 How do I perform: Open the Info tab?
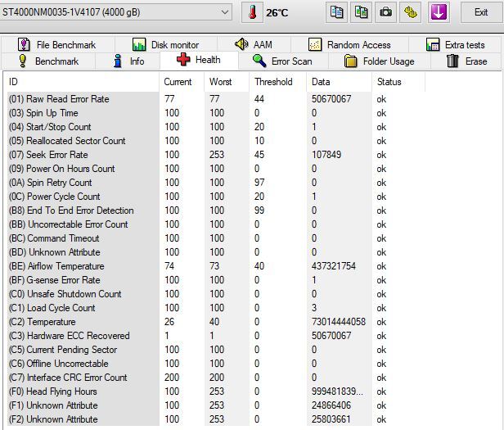click(128, 61)
